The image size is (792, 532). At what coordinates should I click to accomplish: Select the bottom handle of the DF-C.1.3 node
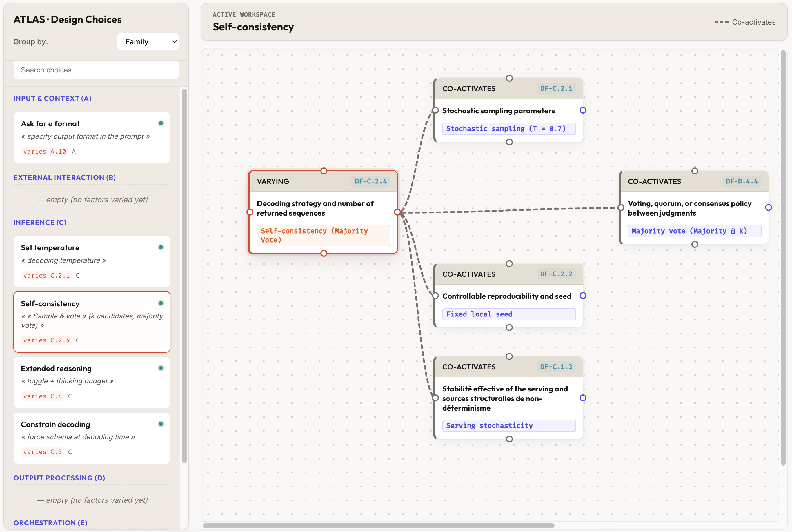(509, 439)
